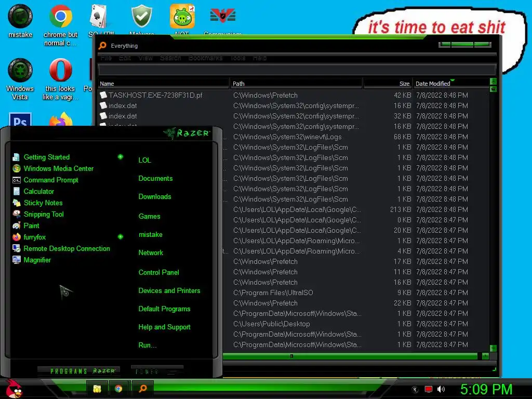The height and width of the screenshot is (399, 532).
Task: Open the LOL user folder link
Action: [x=144, y=160]
